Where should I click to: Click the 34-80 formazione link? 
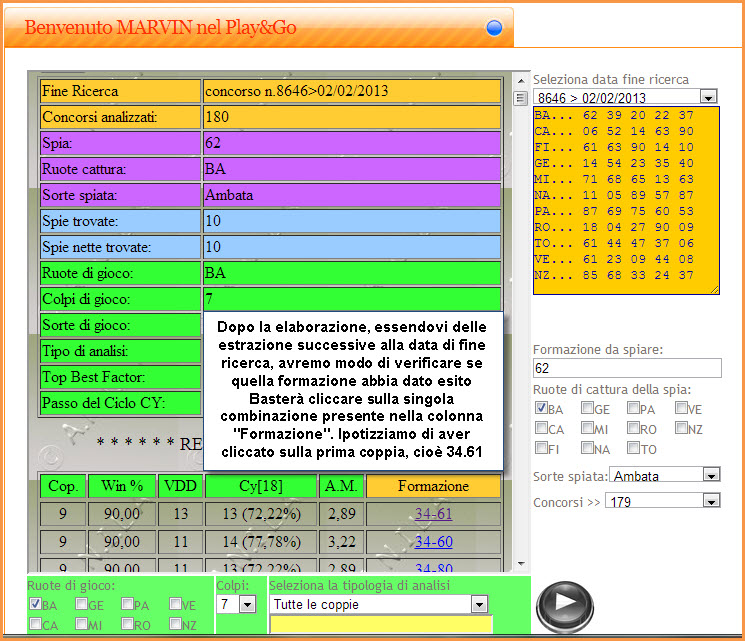433,567
